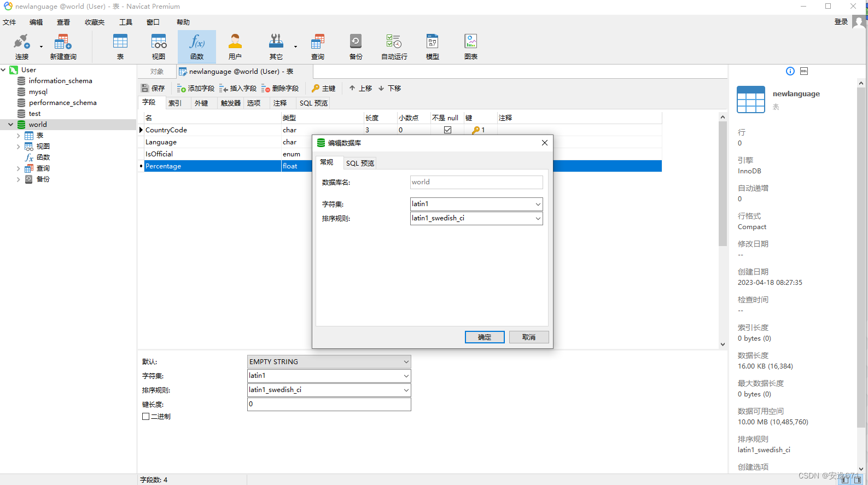Open the 编辑 menu
Viewport: 868px width, 485px height.
[36, 22]
